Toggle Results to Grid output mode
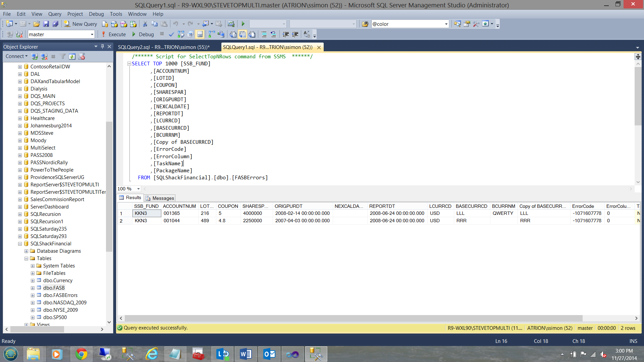 (x=243, y=34)
